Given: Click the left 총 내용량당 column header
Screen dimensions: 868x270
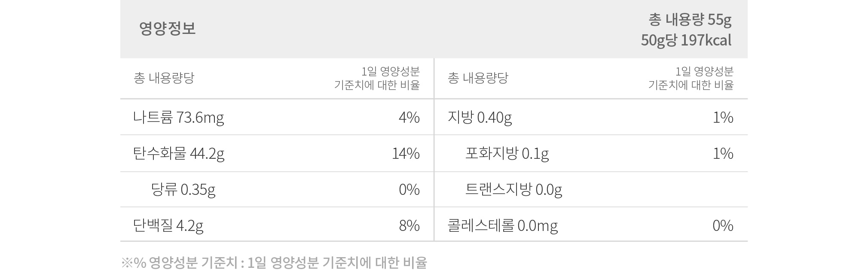Looking at the screenshot, I should click(164, 78).
